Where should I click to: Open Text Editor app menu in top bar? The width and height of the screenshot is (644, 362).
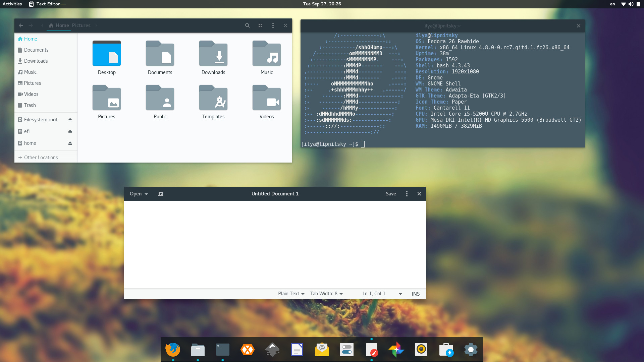pyautogui.click(x=47, y=4)
